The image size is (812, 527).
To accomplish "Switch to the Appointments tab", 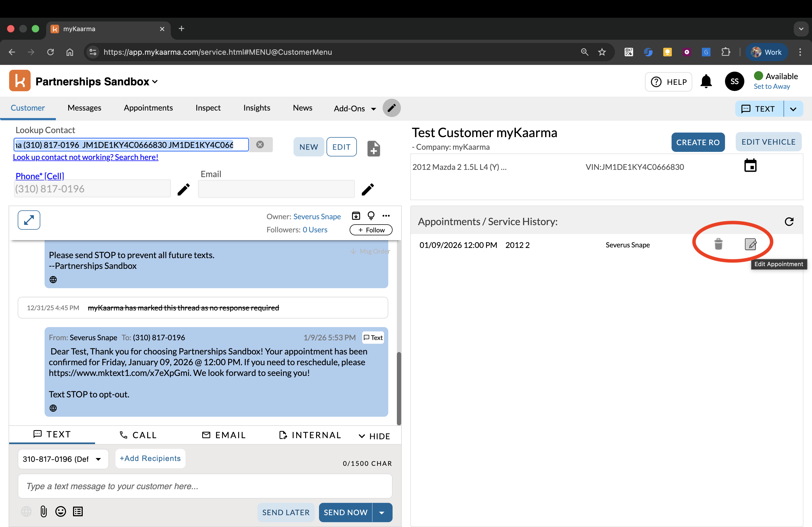I will 148,108.
